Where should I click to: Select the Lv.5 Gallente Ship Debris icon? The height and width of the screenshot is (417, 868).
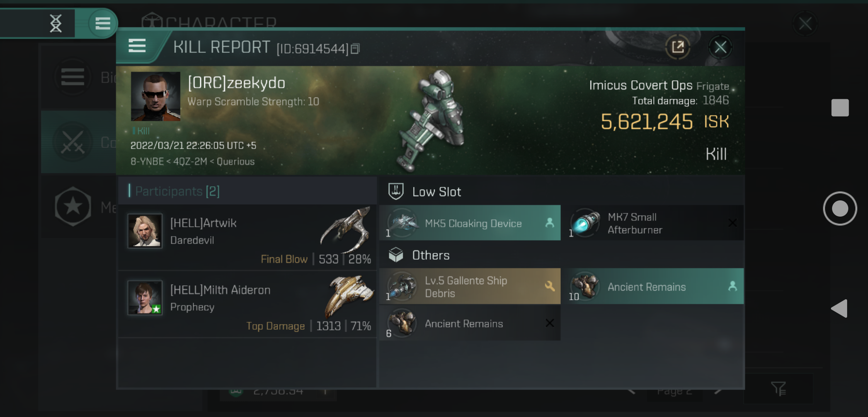click(x=402, y=286)
